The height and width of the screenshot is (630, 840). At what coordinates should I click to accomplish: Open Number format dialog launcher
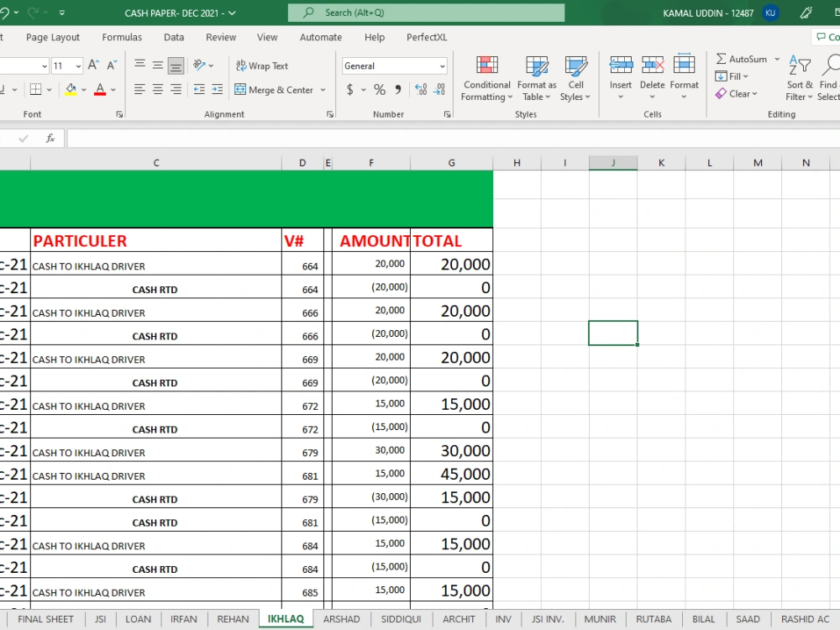click(448, 114)
